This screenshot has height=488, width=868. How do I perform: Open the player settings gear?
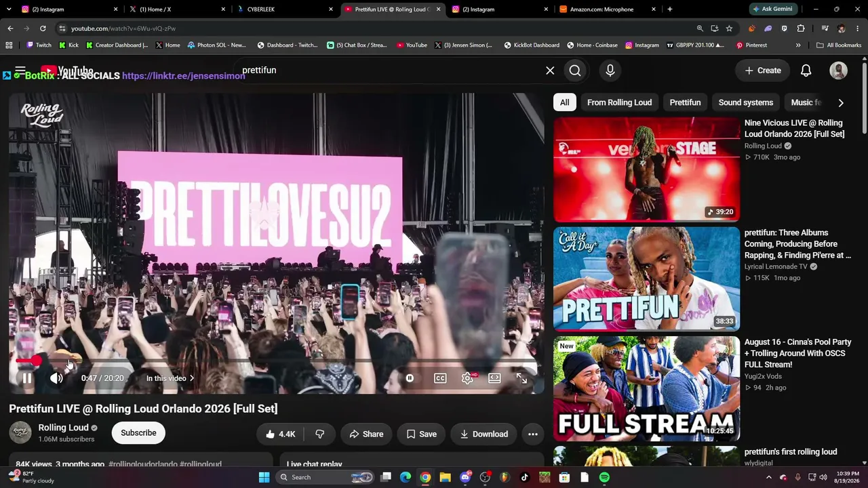[x=467, y=378]
